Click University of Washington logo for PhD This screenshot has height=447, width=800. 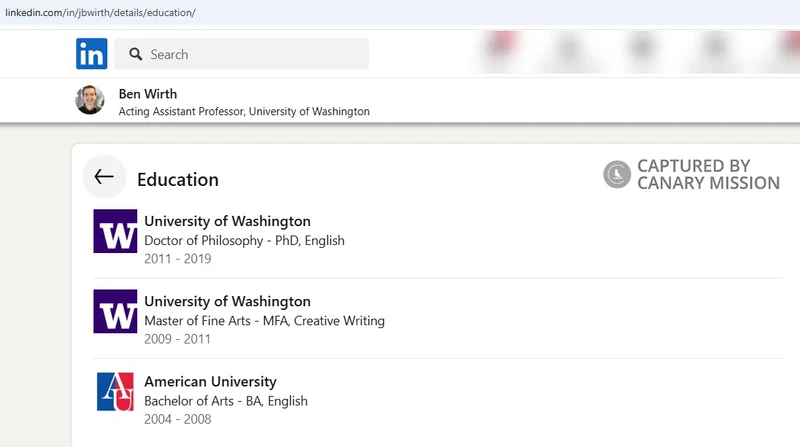point(115,231)
